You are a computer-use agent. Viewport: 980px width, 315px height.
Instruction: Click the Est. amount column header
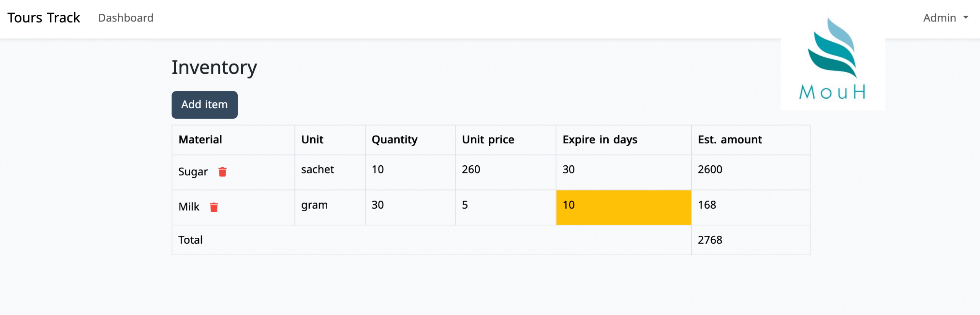click(730, 140)
